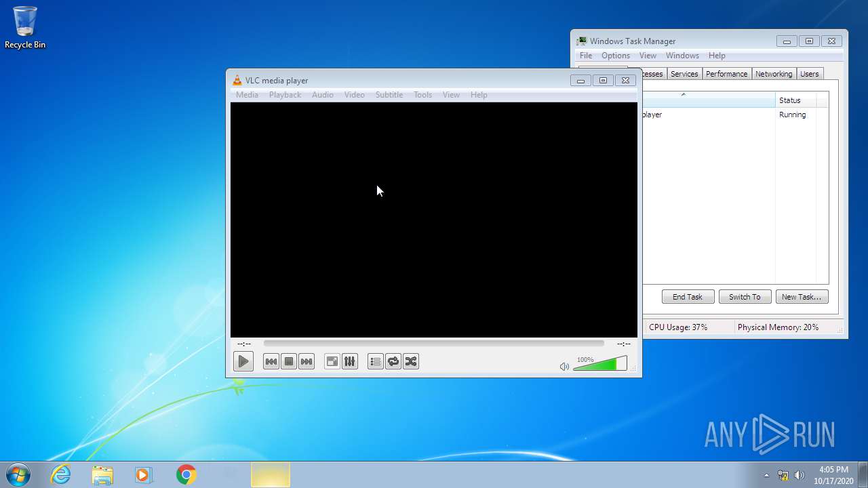
Task: Click Task Manager title bar icon
Action: click(581, 41)
